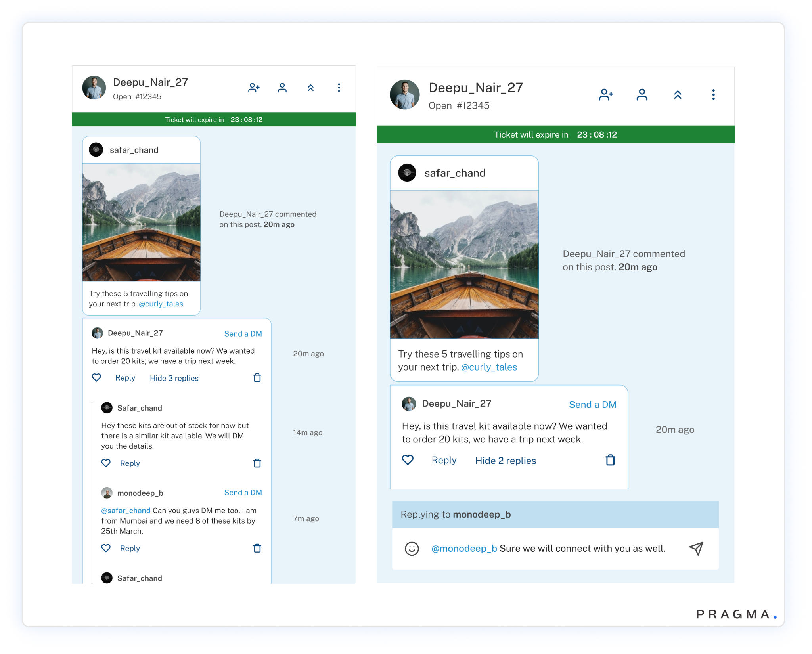Click Deepu_Nair_27 avatar in left panel header
Viewport: 812px width, 654px height.
(x=94, y=88)
